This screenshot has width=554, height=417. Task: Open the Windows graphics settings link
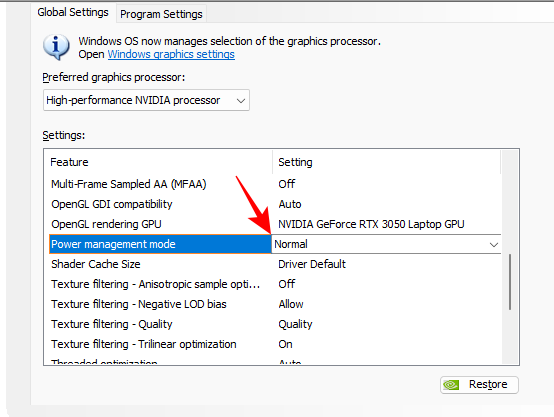[x=171, y=54]
